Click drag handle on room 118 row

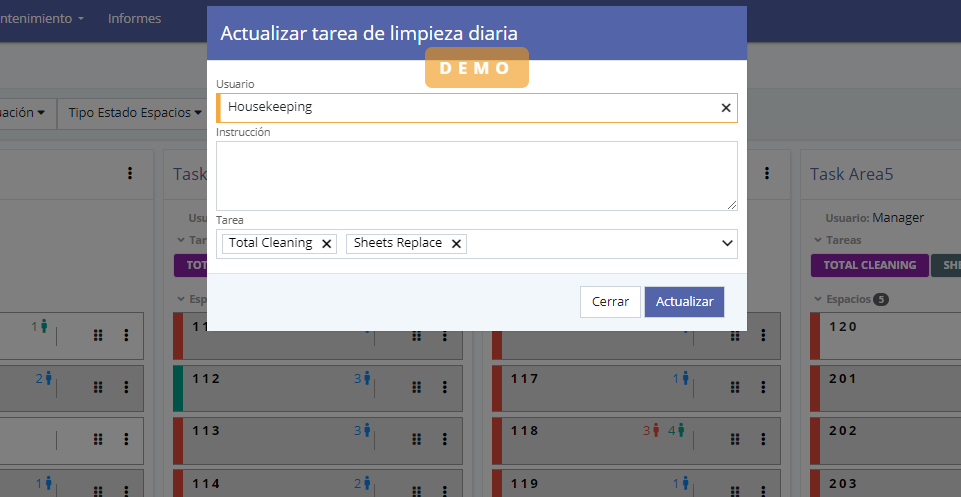click(x=736, y=440)
